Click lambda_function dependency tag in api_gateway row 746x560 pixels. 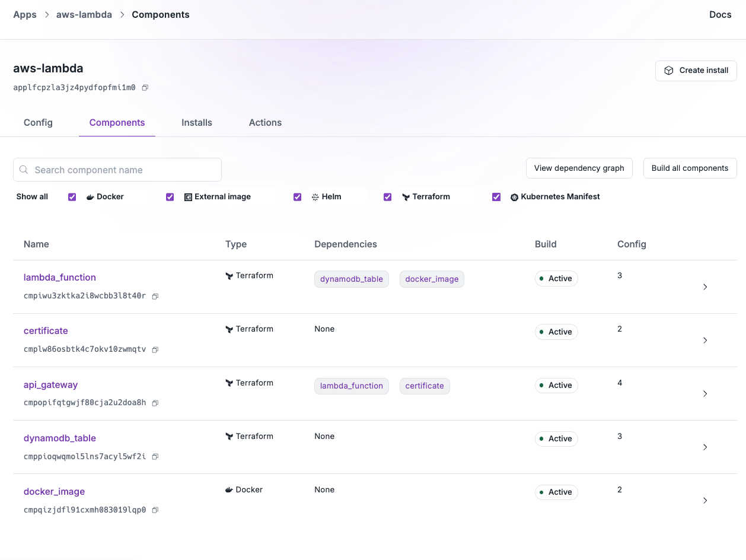[352, 386]
